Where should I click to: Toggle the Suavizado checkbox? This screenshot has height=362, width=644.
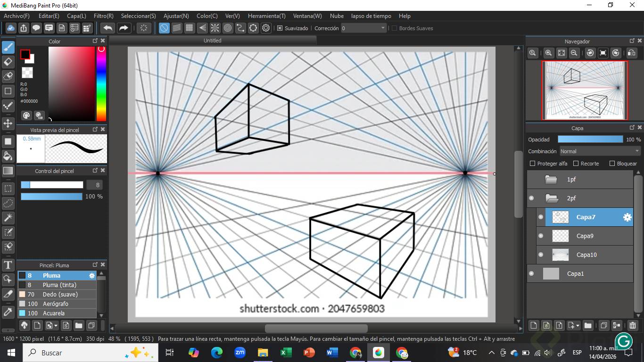pos(280,28)
